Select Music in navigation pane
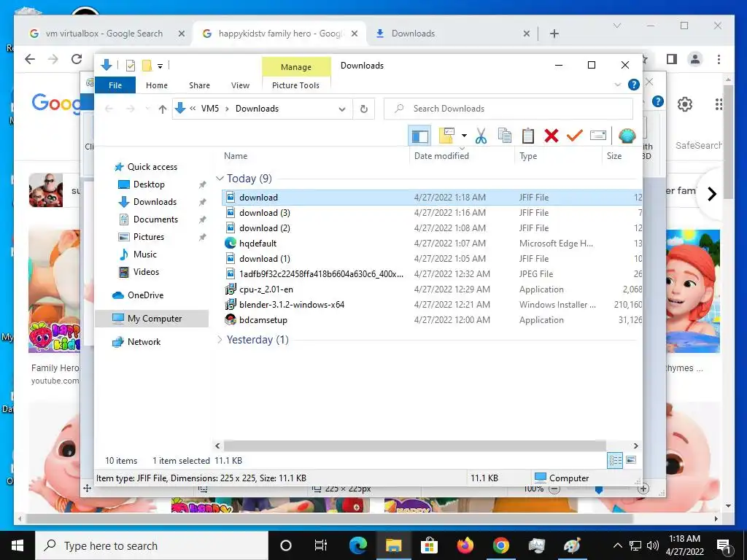Image resolution: width=747 pixels, height=560 pixels. [x=145, y=254]
